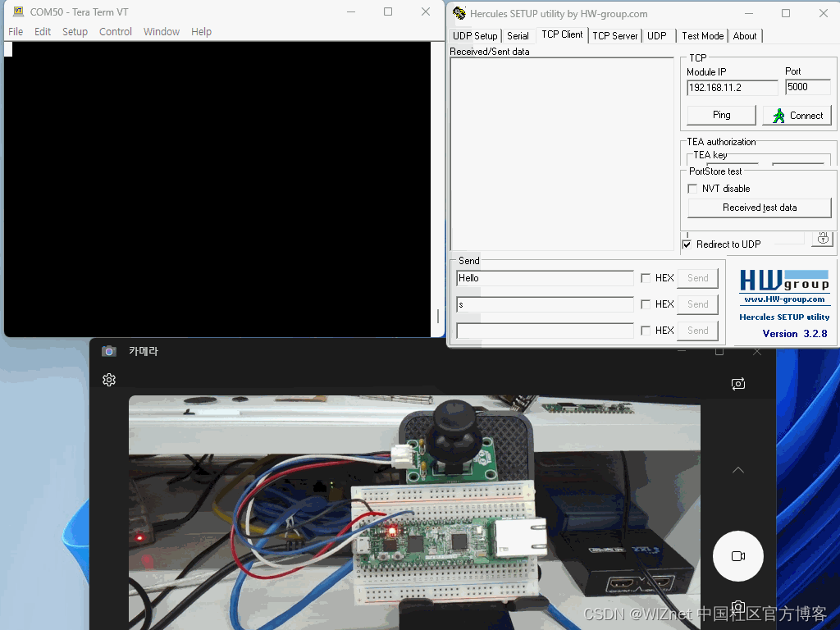
Task: Open the Test Mode tab
Action: [x=701, y=35]
